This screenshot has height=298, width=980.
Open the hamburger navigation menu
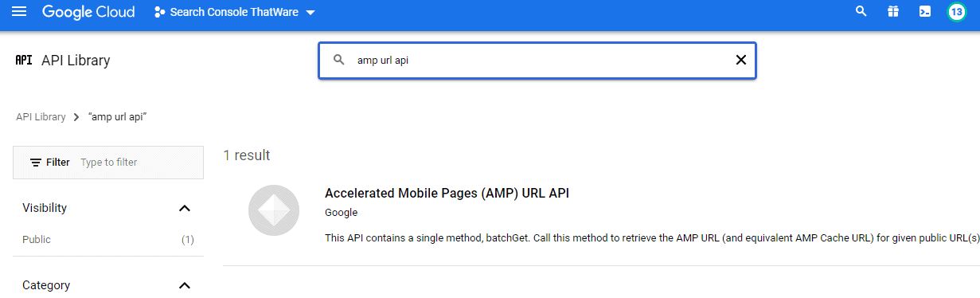pyautogui.click(x=19, y=12)
